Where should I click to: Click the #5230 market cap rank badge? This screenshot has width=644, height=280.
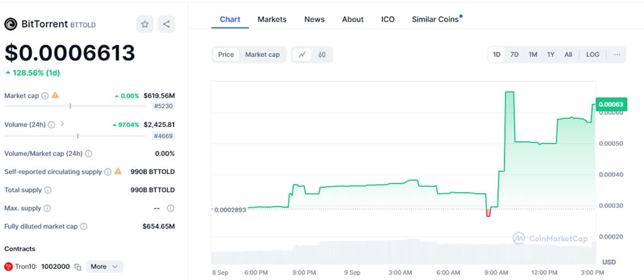tap(164, 106)
